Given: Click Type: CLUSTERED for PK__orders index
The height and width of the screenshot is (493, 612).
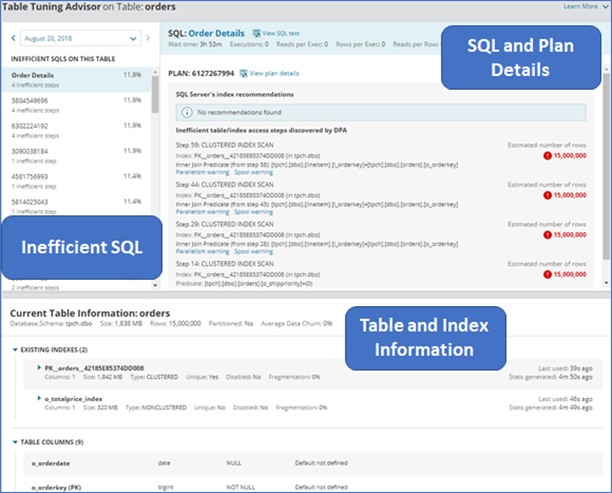Looking at the screenshot, I should coord(154,377).
